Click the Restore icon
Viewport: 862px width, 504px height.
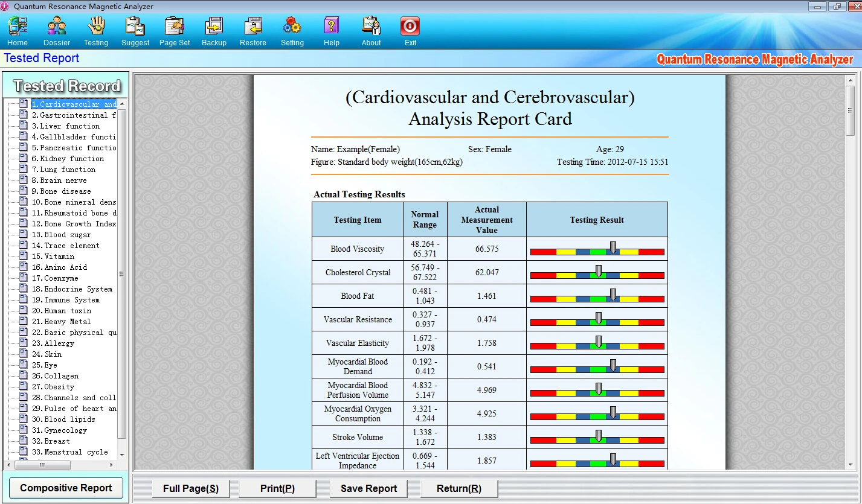(x=253, y=27)
